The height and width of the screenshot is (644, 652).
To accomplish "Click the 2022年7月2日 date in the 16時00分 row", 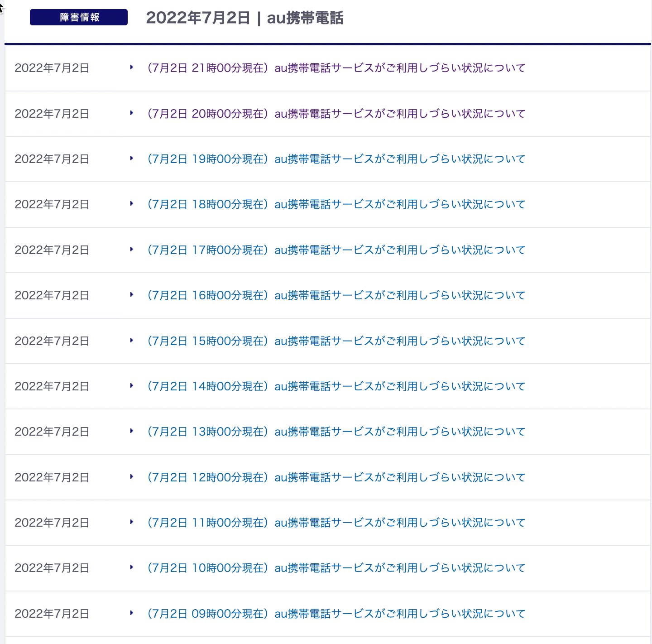I will pos(52,295).
